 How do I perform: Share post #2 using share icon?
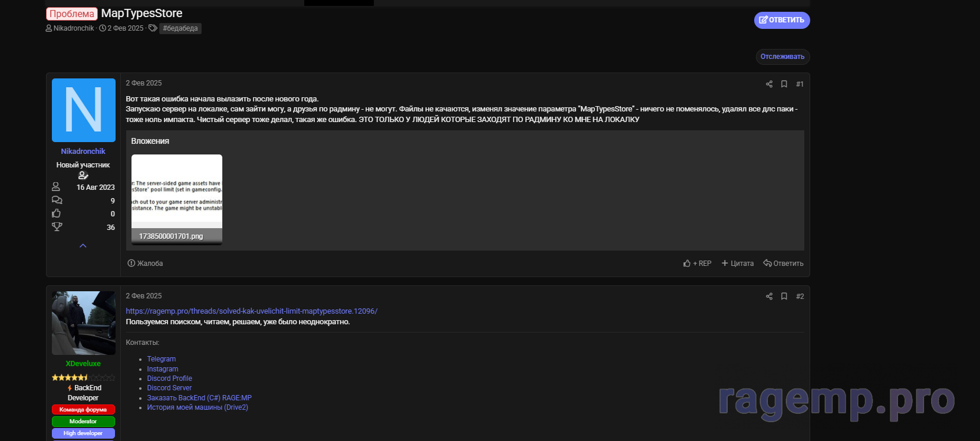click(x=769, y=296)
